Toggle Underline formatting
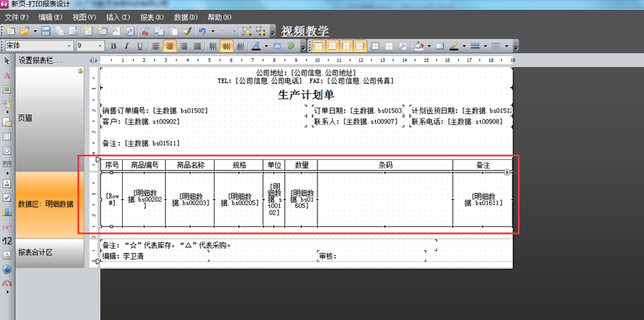Viewport: 644px width, 320px height. click(x=139, y=46)
